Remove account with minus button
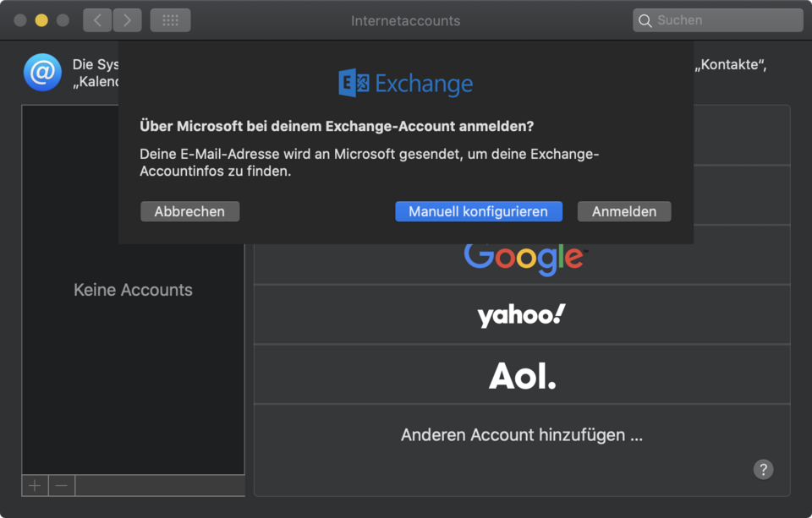Image resolution: width=812 pixels, height=518 pixels. tap(62, 485)
